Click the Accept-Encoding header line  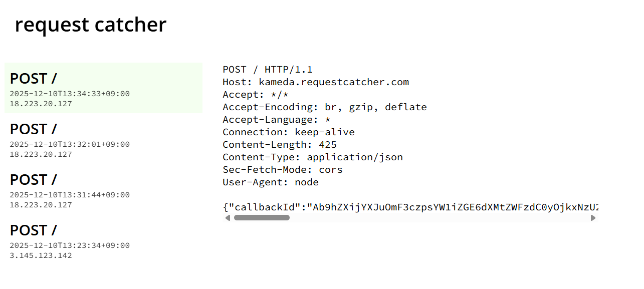click(x=325, y=107)
